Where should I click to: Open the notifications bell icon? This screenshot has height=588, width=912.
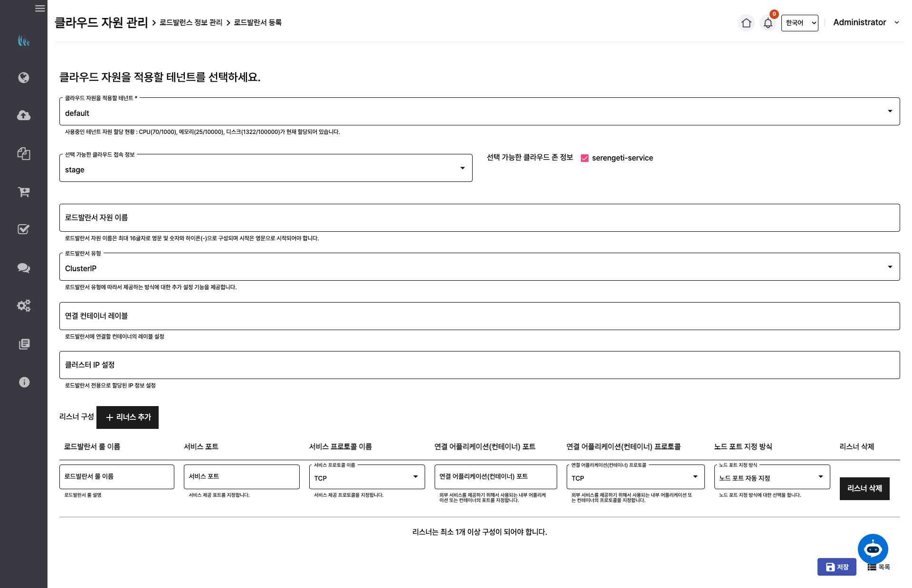pos(768,23)
